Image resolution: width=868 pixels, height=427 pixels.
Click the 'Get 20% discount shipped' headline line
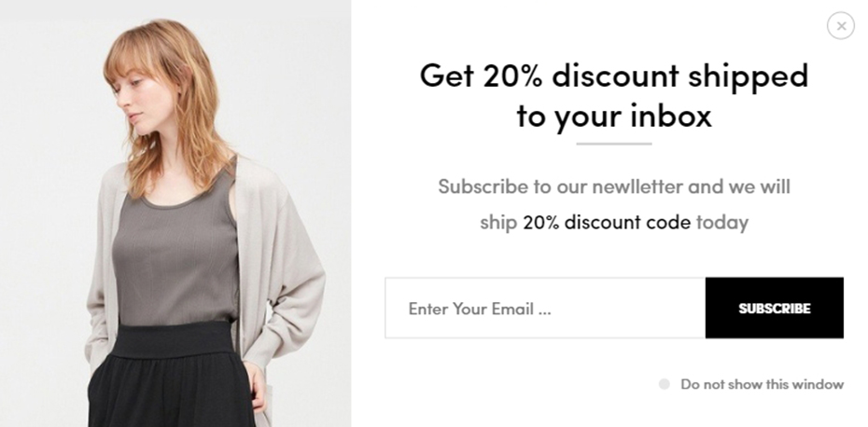click(x=614, y=76)
